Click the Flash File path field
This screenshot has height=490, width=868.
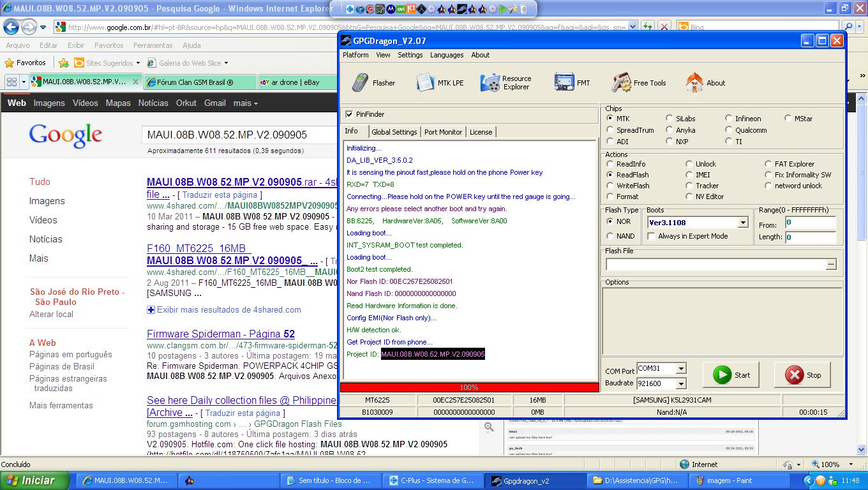tap(716, 264)
